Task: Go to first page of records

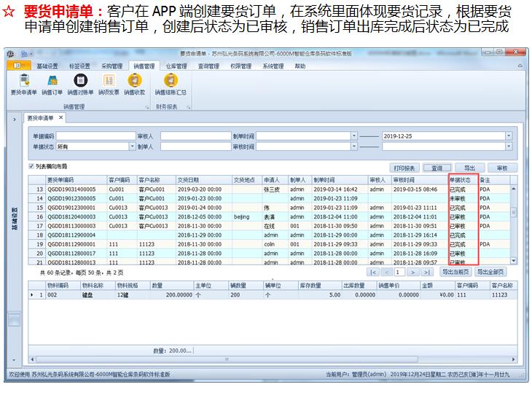Action: tap(373, 272)
